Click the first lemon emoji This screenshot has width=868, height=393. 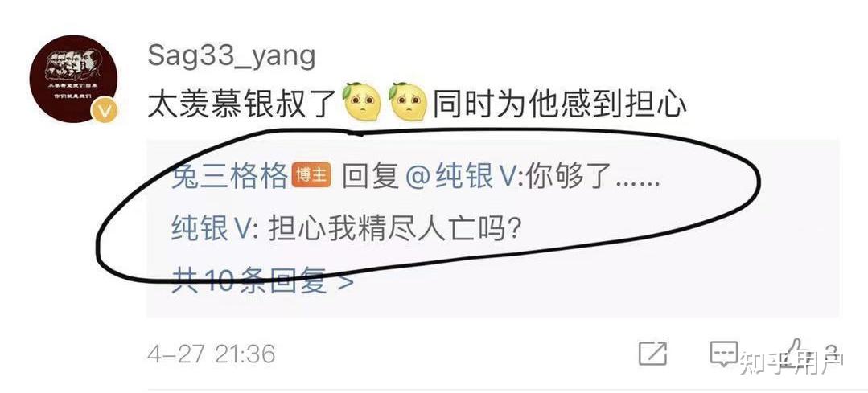coord(361,102)
